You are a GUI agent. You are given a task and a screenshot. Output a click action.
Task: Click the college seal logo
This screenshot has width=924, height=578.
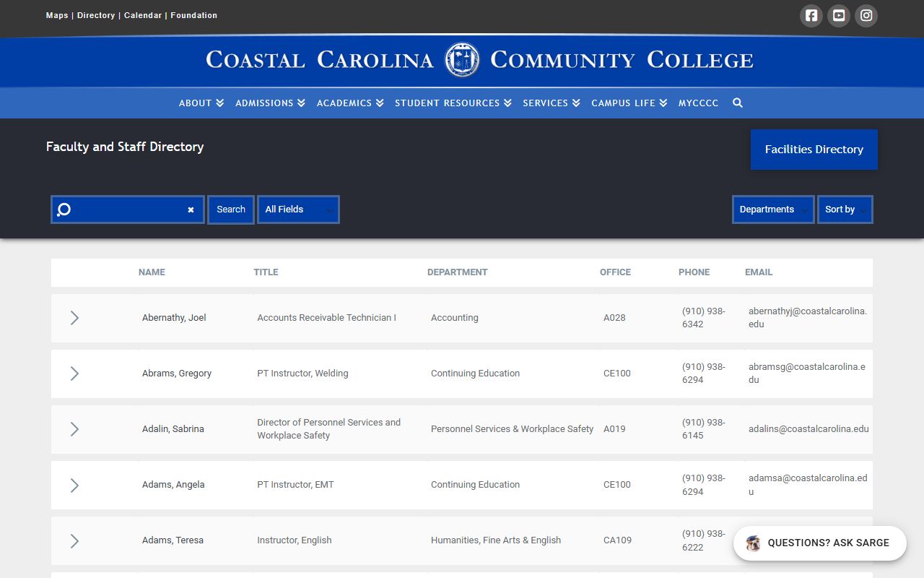click(x=462, y=60)
